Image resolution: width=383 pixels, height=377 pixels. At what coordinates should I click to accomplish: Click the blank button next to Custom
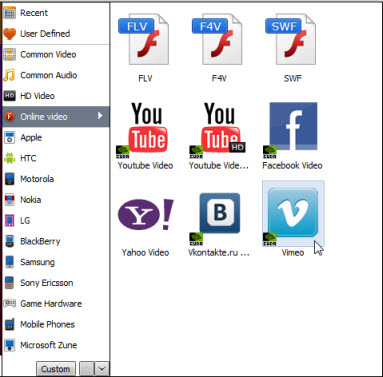click(87, 369)
